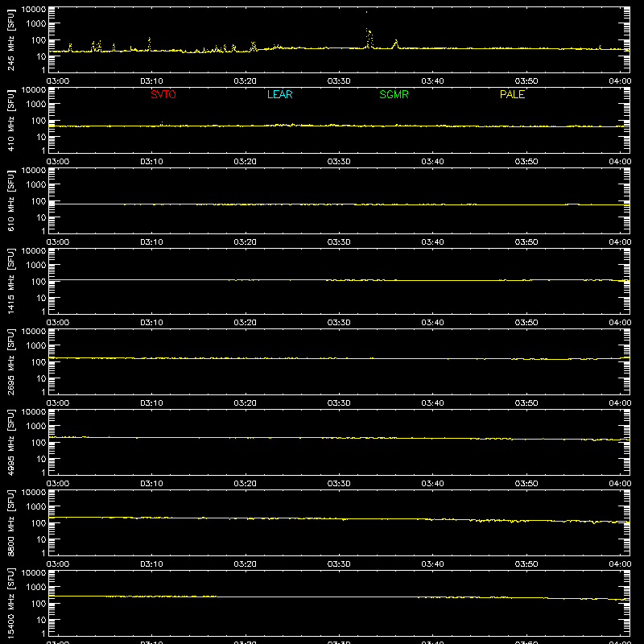644x644 pixels.
Task: Click the 03:20 time label under 410 MHz plot
Action: pyautogui.click(x=246, y=162)
